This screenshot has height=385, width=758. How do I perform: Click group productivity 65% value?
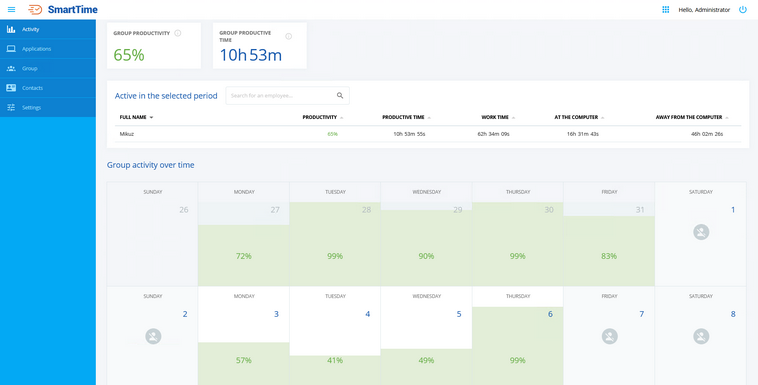click(129, 55)
